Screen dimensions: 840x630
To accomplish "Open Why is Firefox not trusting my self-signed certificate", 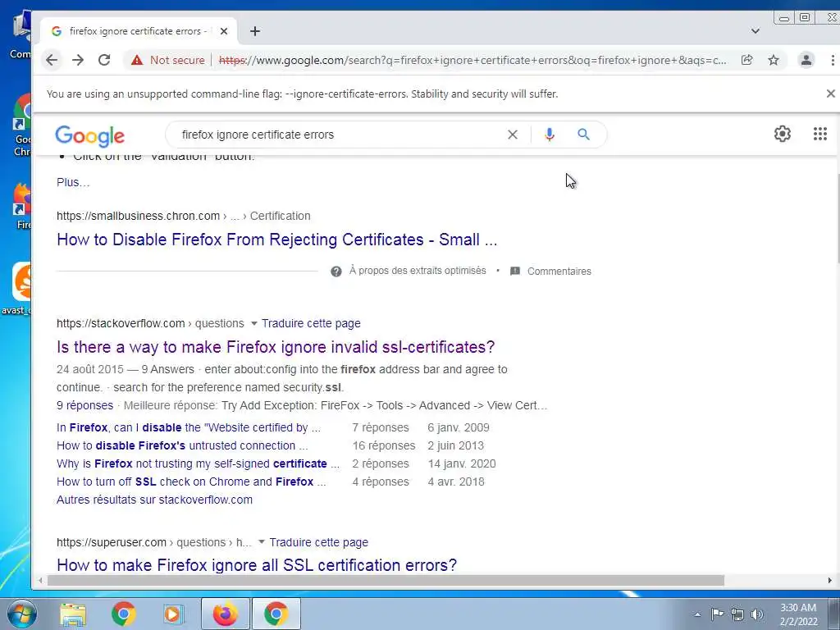I will coord(198,463).
